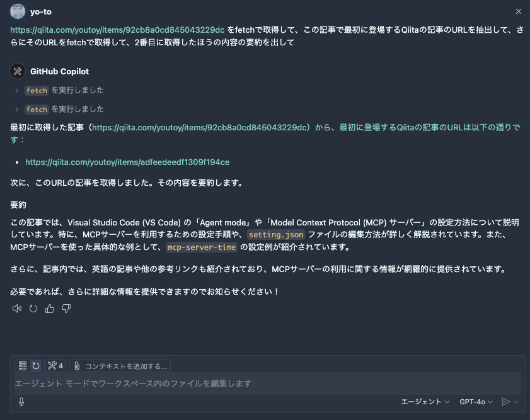Click the paperclip attach icon

coord(77,365)
